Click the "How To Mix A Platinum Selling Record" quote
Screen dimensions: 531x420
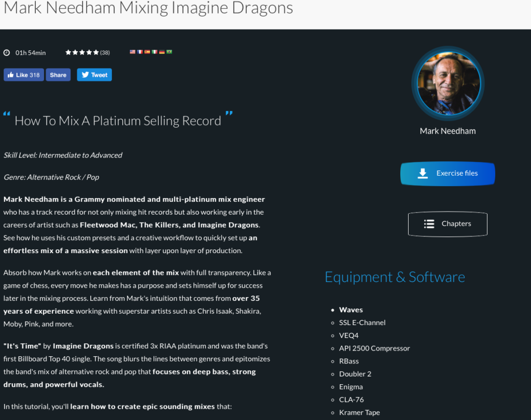point(118,121)
